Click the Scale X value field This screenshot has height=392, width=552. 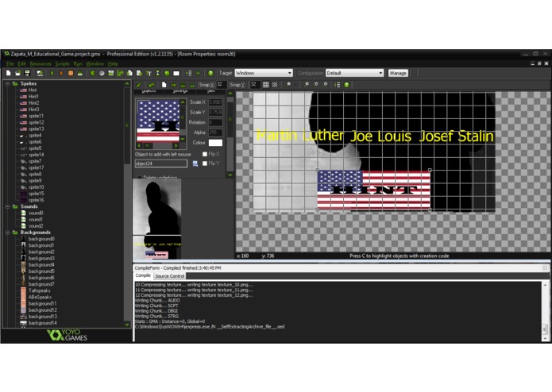pyautogui.click(x=215, y=102)
